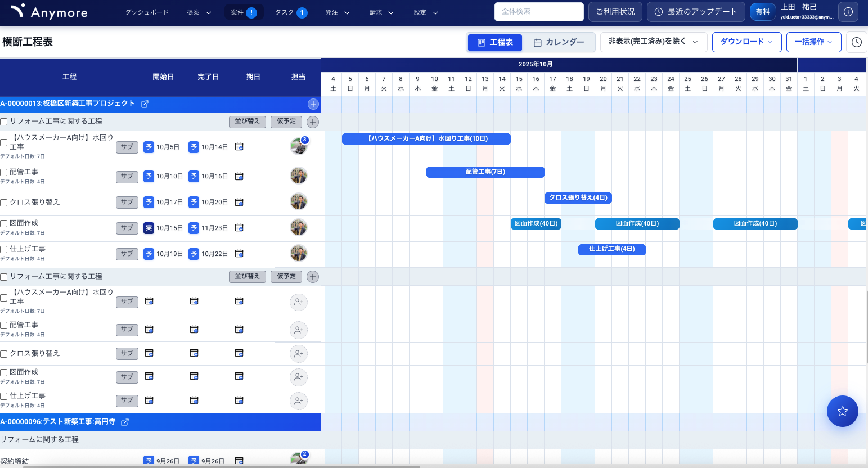The width and height of the screenshot is (868, 468).
Task: Open the 非表示(完工済み)を除く filter dropdown
Action: [x=653, y=42]
